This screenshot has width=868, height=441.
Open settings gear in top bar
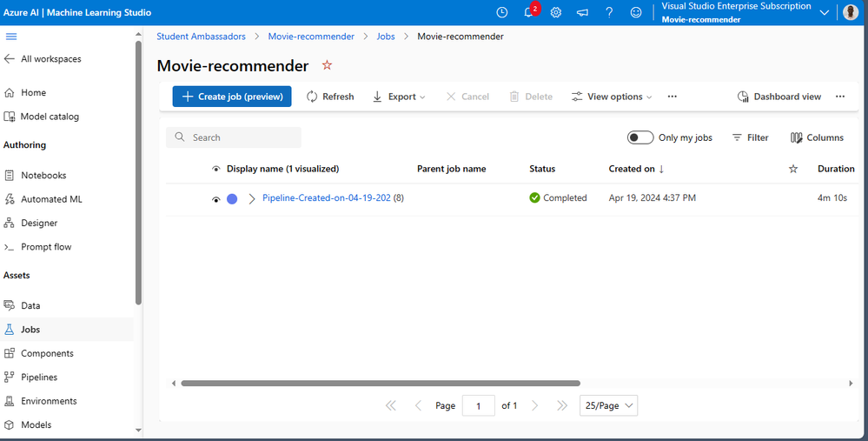click(x=556, y=12)
